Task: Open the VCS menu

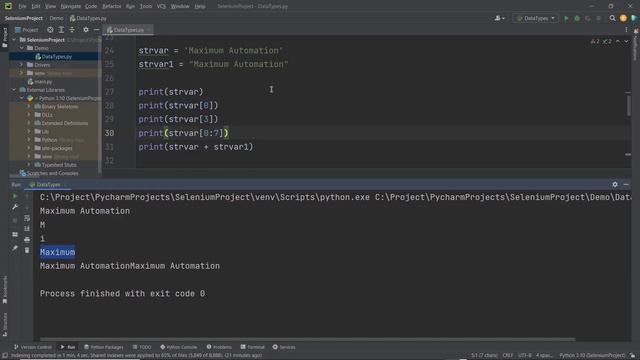Action: [161, 6]
